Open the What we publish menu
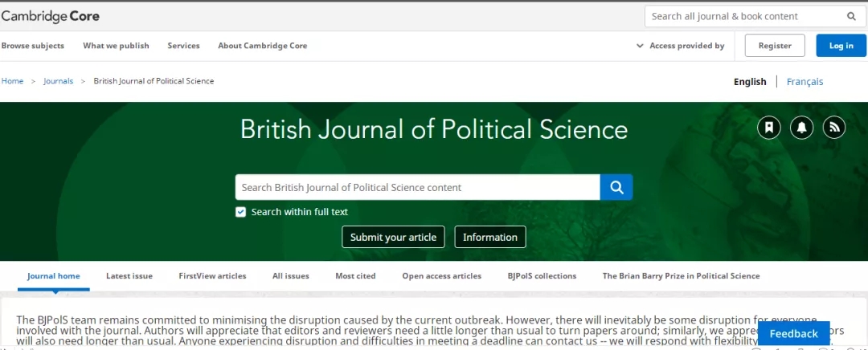 click(x=116, y=46)
